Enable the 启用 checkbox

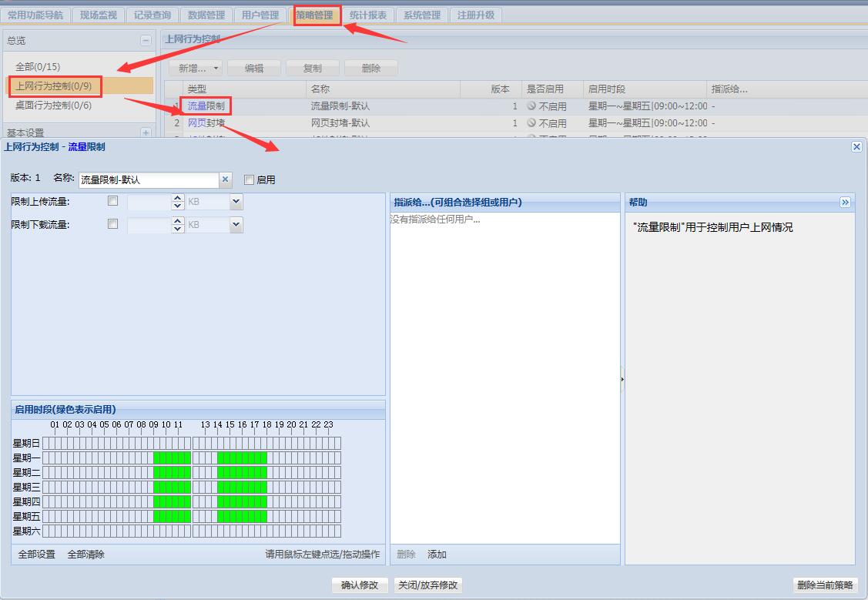tap(249, 179)
